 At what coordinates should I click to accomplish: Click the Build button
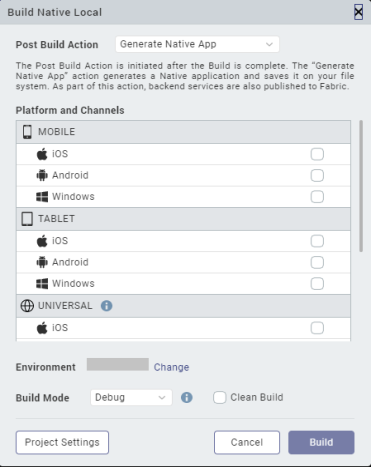point(321,442)
